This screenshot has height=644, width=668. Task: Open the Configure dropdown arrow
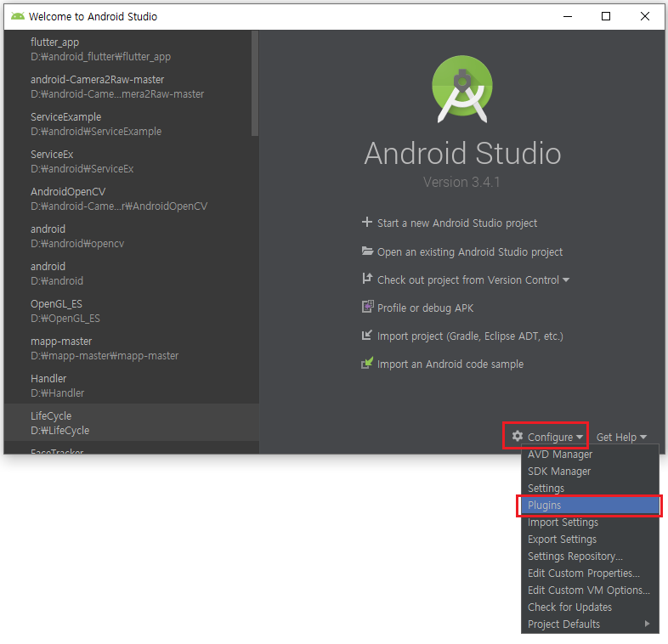[x=580, y=437]
